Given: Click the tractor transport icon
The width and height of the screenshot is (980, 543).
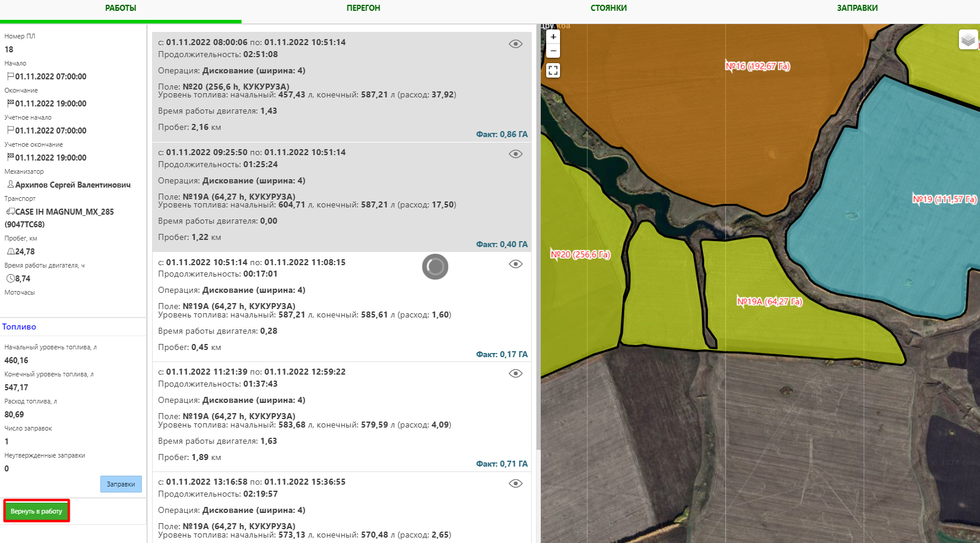Looking at the screenshot, I should (10, 212).
